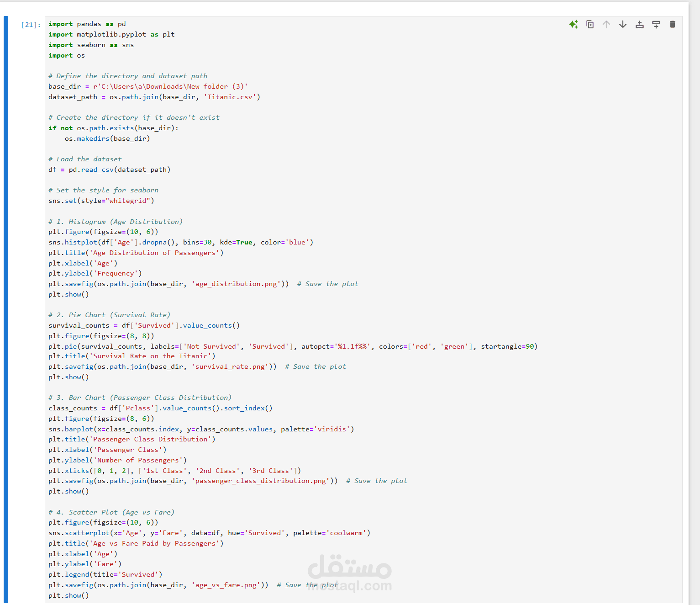The image size is (700, 605).
Task: Click the plt.xticks class labels line
Action: pos(174,471)
